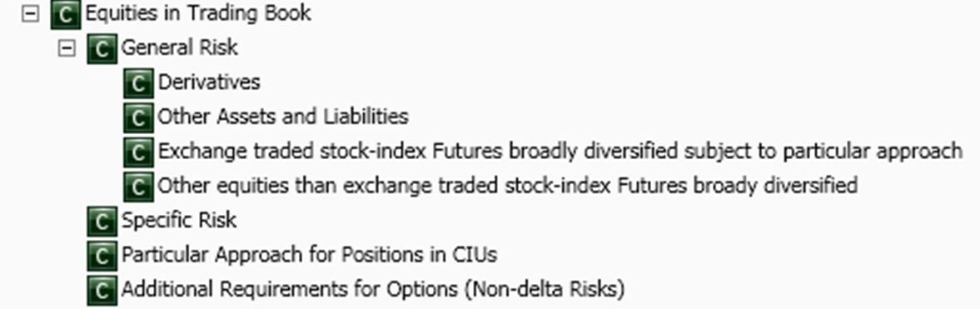Image resolution: width=980 pixels, height=309 pixels.
Task: Click the green C icon beside General Risk
Action: [102, 49]
